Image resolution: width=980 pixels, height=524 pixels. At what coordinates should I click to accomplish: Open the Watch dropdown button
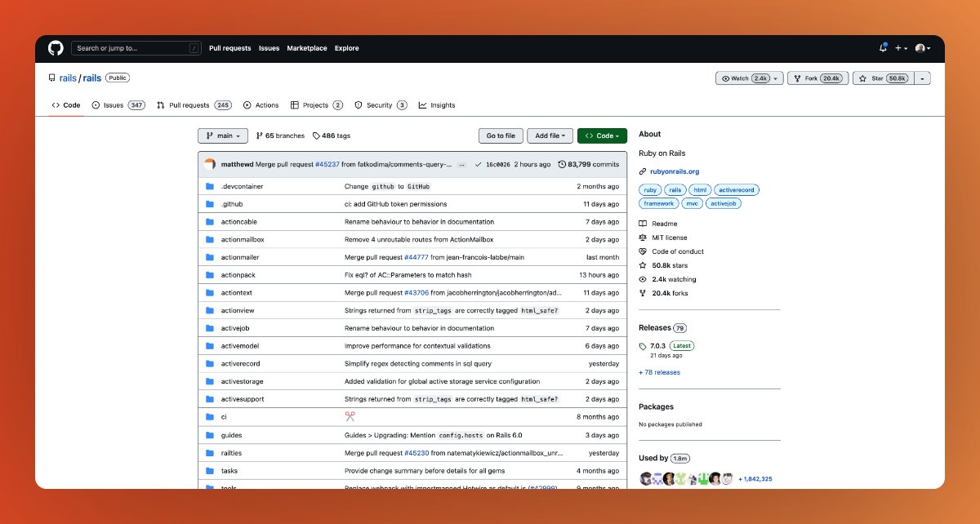tap(749, 78)
